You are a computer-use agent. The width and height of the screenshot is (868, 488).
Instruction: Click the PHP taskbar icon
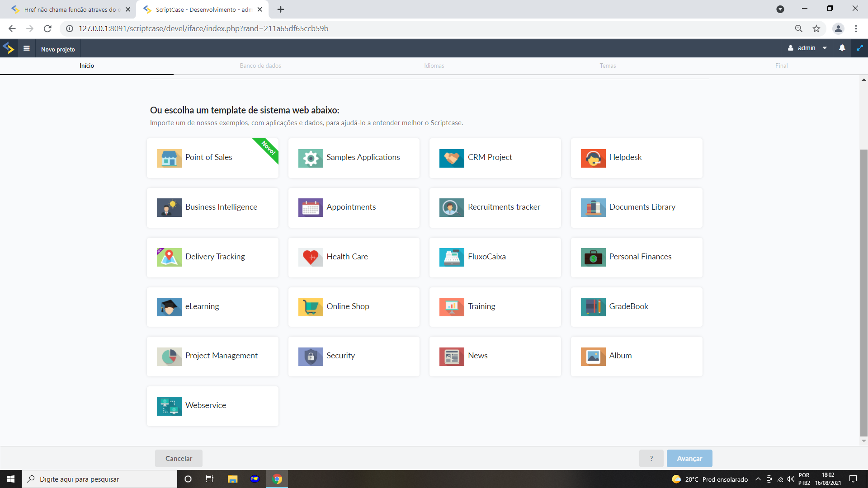[x=255, y=479]
